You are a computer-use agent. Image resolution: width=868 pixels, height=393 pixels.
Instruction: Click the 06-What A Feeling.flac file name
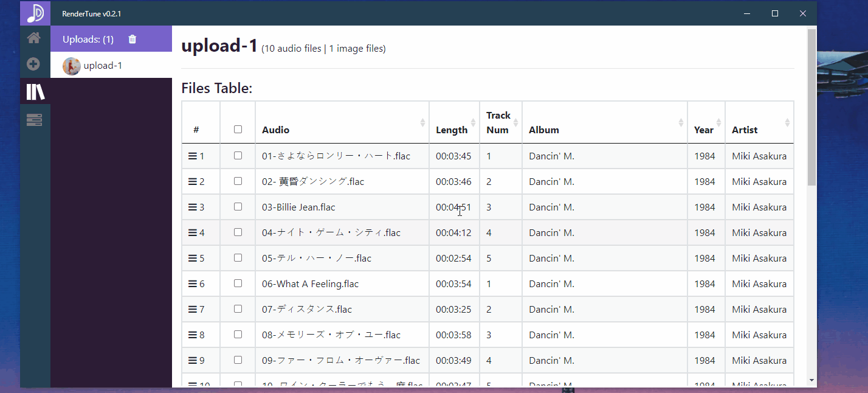point(310,283)
